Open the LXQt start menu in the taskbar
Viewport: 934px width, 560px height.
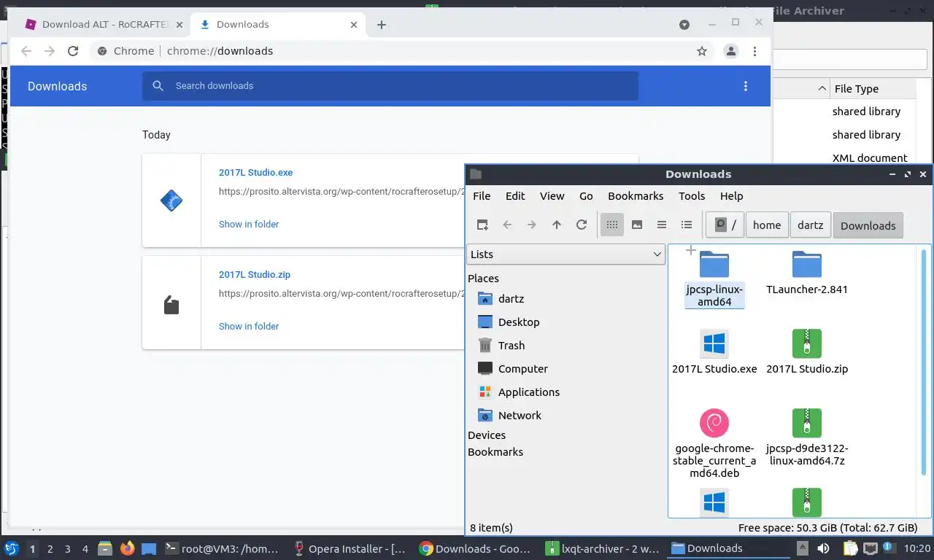[12, 548]
